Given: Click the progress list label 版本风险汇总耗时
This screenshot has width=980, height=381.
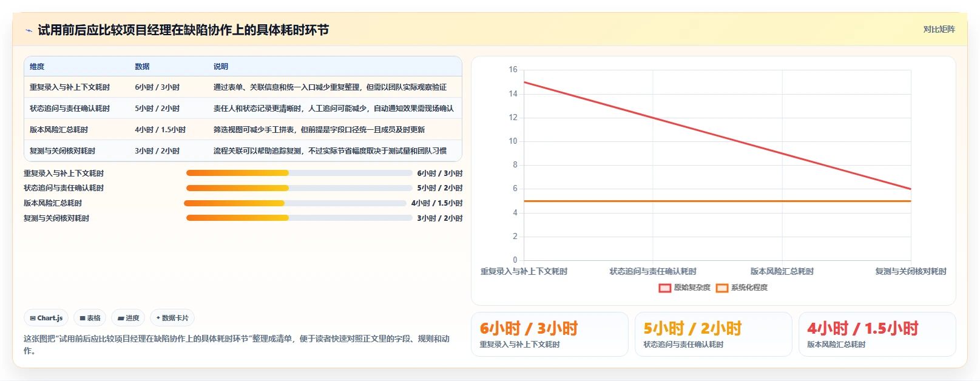Looking at the screenshot, I should (x=53, y=203).
